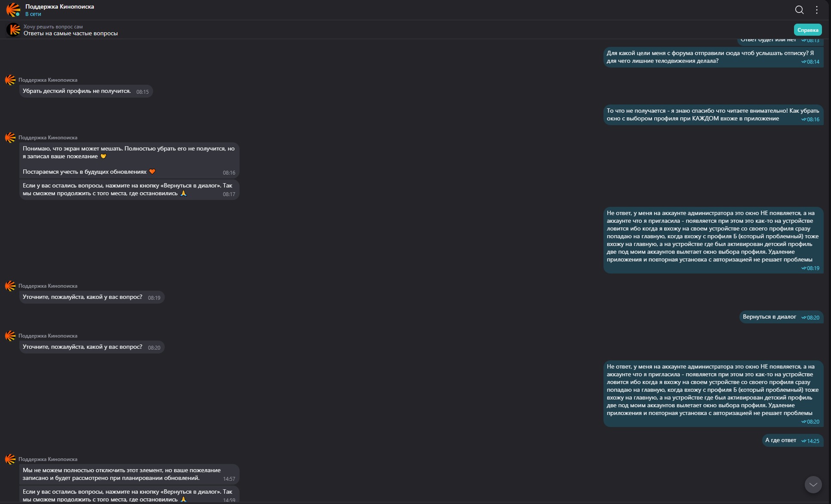The image size is (831, 504).
Task: Click Kinopoisk avatar in chat header
Action: pyautogui.click(x=13, y=9)
